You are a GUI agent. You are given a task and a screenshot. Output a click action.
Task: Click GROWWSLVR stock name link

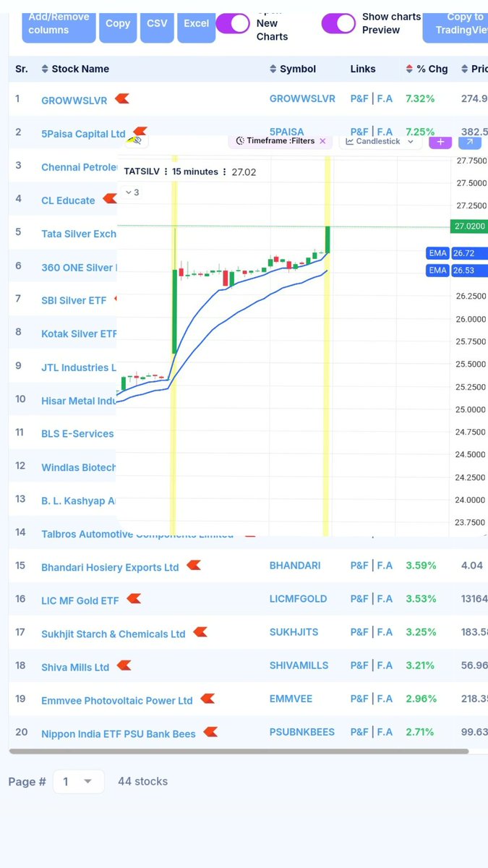point(74,100)
